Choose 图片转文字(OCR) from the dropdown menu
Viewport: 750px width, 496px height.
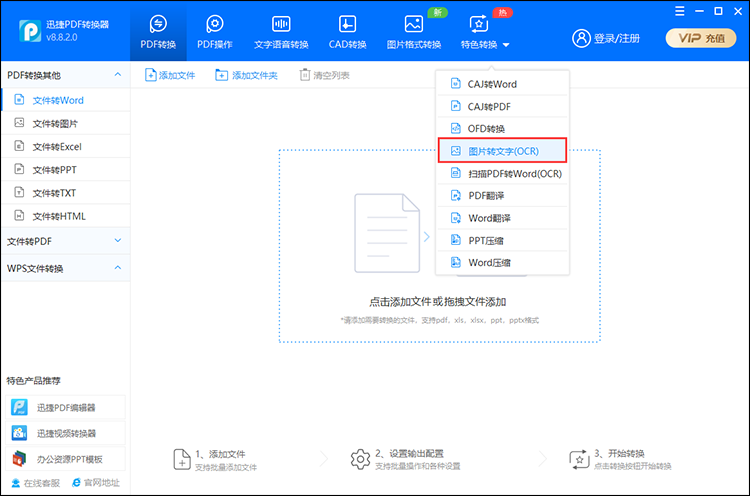502,151
